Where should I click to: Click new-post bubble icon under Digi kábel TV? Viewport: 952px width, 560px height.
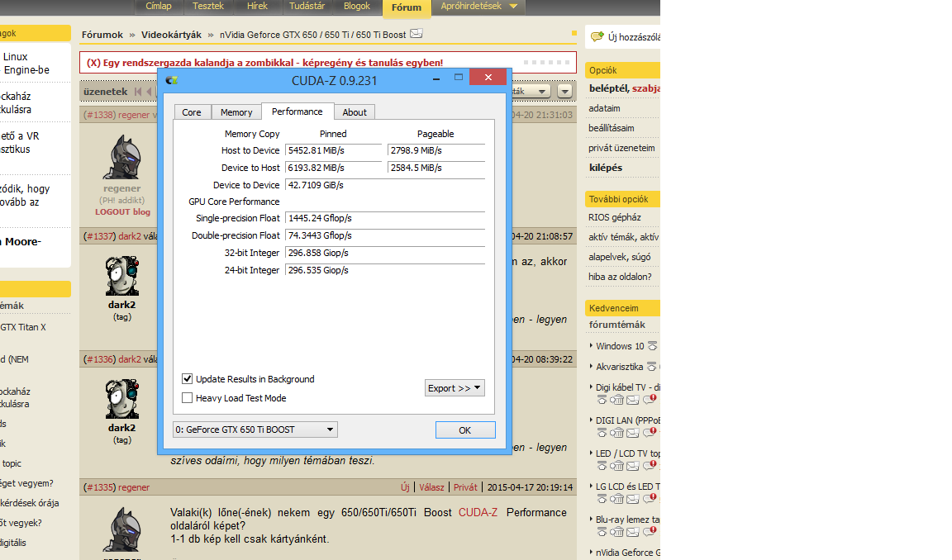tap(649, 399)
